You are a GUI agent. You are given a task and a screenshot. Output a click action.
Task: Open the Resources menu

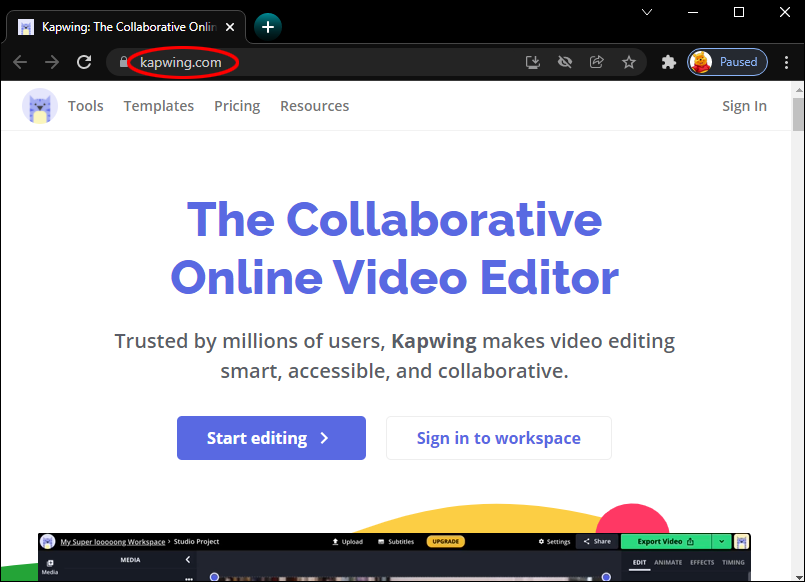tap(314, 106)
